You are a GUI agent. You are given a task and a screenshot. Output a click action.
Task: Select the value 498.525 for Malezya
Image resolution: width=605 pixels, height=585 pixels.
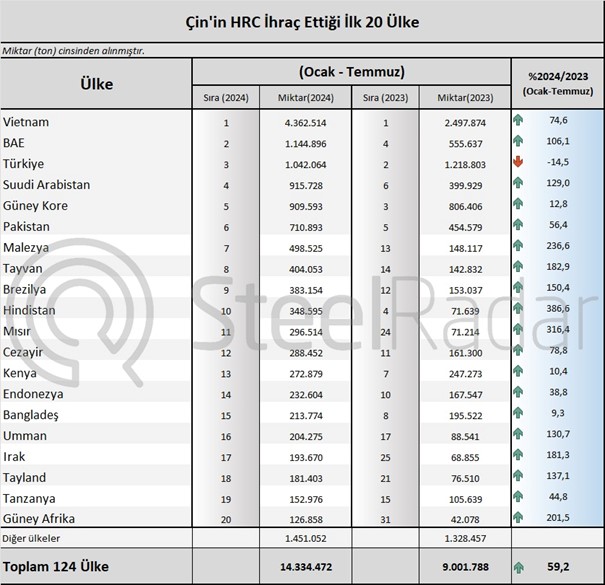(306, 248)
